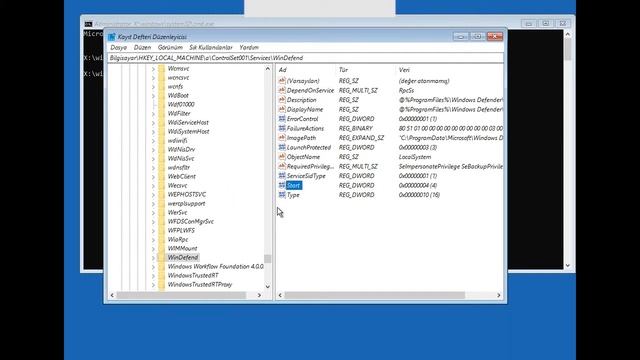Viewport: 640px width, 360px height.
Task: Click tree pane scroll up arrow
Action: (268, 69)
